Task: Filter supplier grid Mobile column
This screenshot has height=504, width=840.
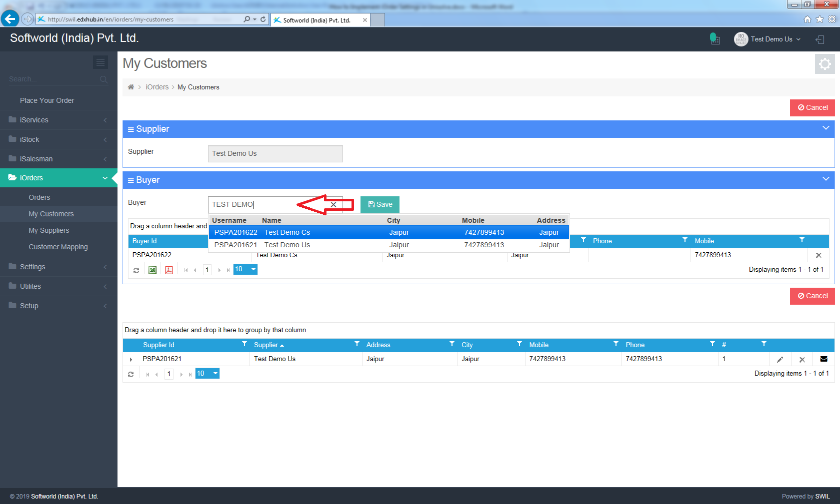Action: [x=615, y=344]
